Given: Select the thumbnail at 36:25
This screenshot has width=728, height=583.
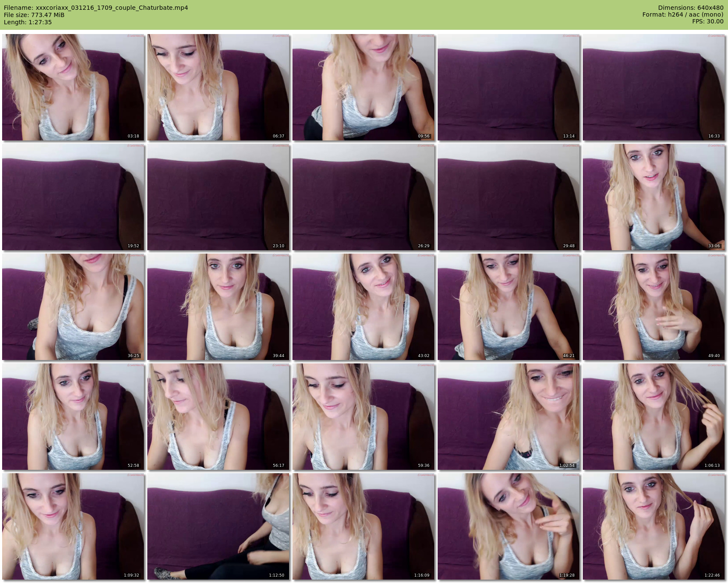Looking at the screenshot, I should click(73, 307).
